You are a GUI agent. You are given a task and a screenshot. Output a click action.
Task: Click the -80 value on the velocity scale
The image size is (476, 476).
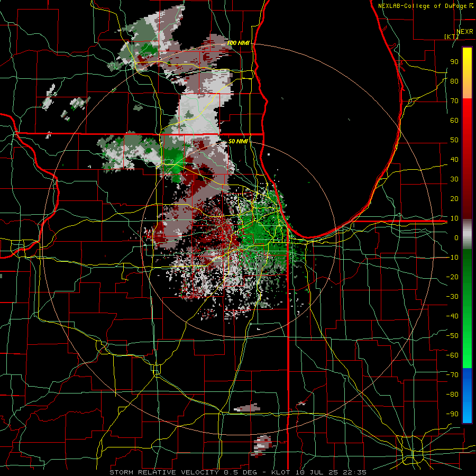pos(452,395)
